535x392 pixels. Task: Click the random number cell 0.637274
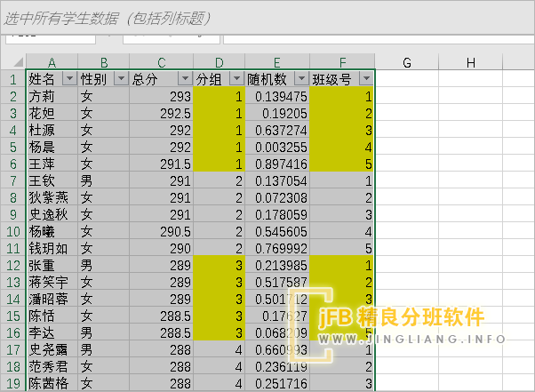(x=277, y=130)
